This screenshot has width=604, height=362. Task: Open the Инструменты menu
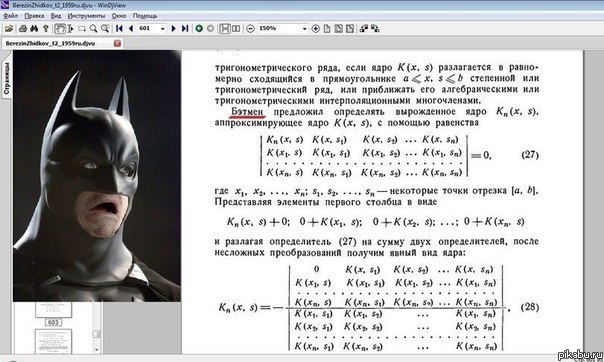click(86, 16)
